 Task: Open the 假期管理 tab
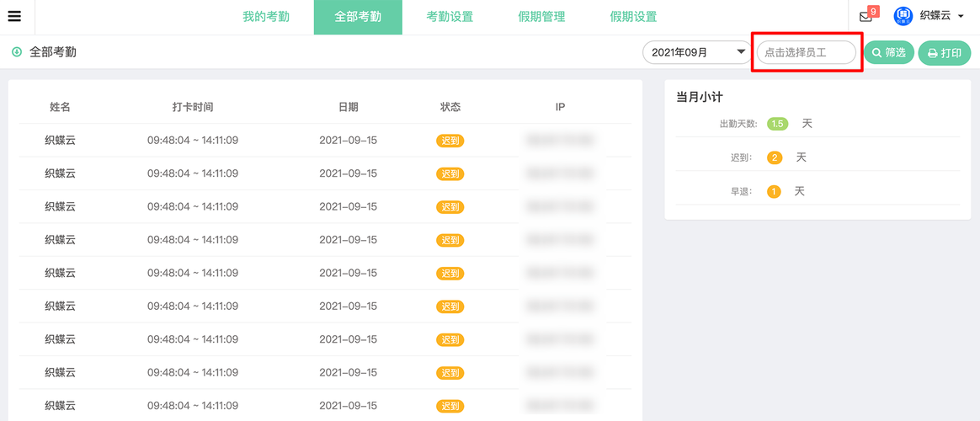pyautogui.click(x=541, y=17)
